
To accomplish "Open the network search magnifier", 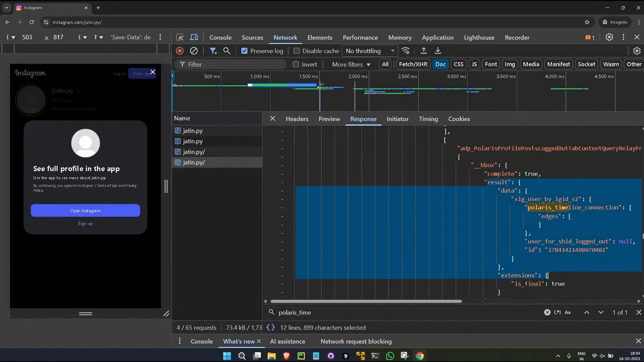I will click(227, 51).
